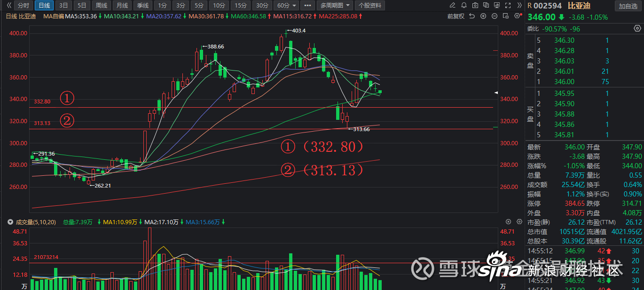Click the sell level 1 price 346.00

coord(564,82)
